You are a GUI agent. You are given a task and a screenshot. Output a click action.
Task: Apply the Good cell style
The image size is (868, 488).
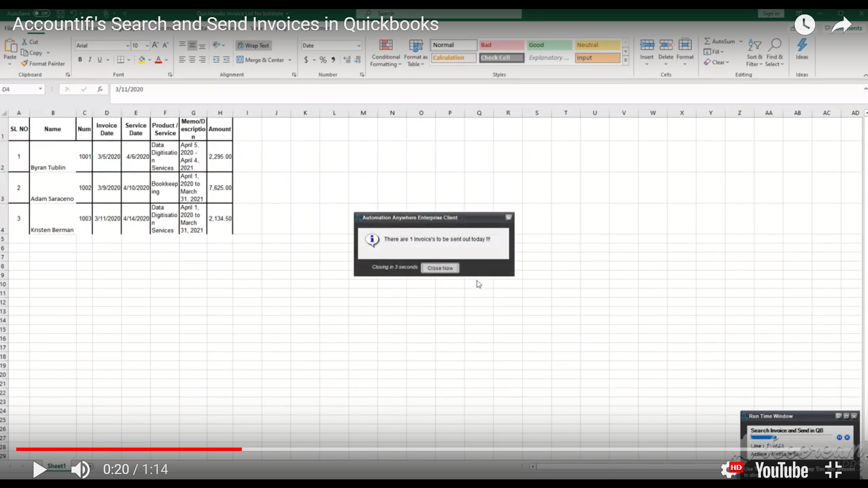click(x=549, y=45)
